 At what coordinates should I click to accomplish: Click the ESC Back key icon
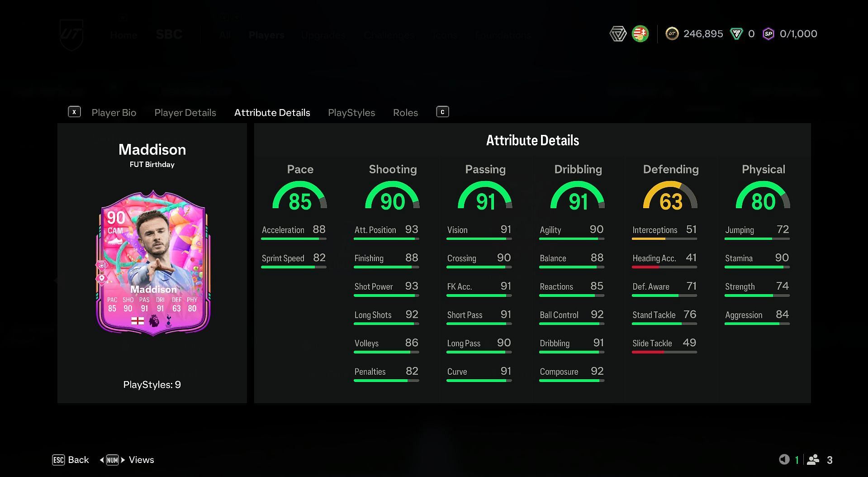point(58,460)
